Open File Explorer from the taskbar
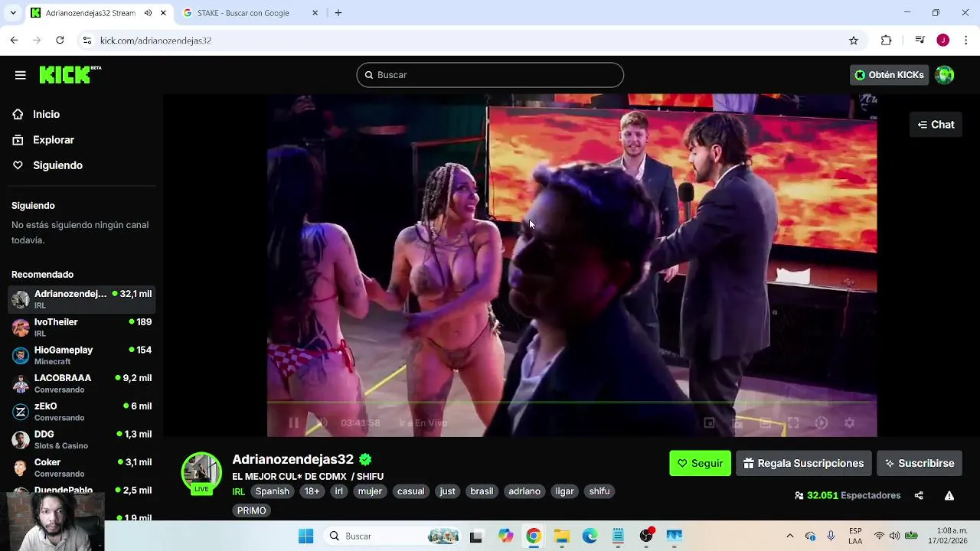Viewport: 980px width, 551px height. pyautogui.click(x=562, y=536)
